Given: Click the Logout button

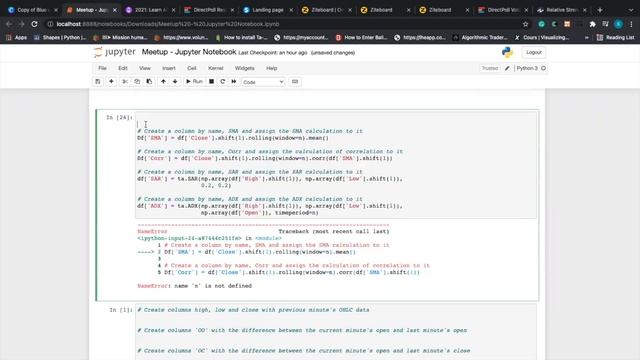Looking at the screenshot, I should point(533,52).
